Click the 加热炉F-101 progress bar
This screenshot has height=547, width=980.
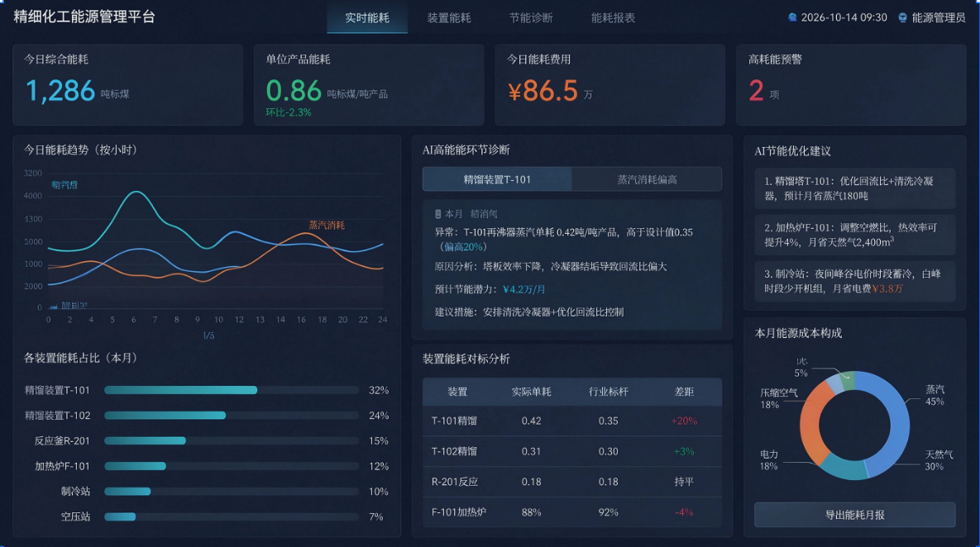[x=232, y=466]
